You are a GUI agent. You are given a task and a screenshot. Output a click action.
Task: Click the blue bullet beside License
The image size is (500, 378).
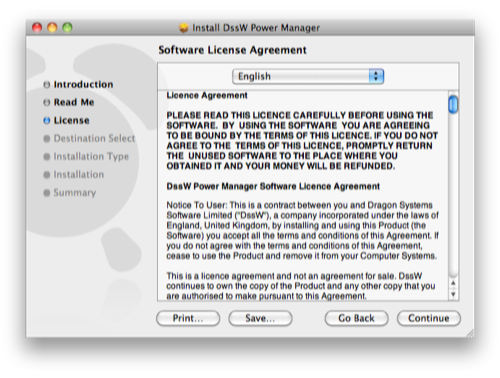pos(47,121)
